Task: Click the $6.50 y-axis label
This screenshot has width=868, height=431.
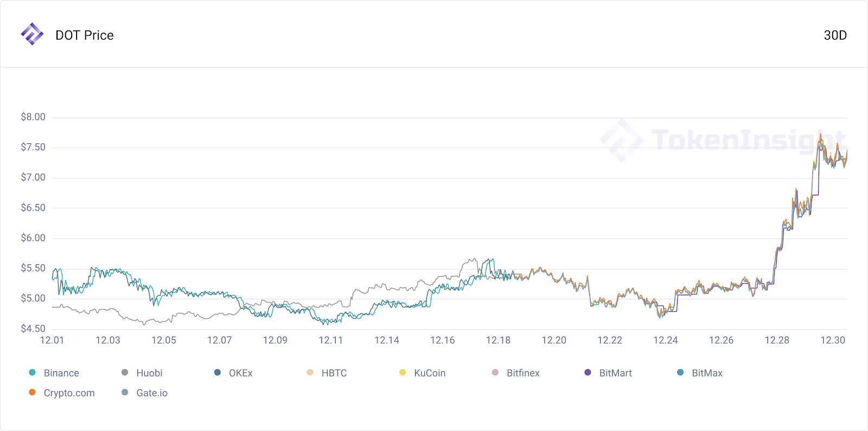Action: (33, 207)
